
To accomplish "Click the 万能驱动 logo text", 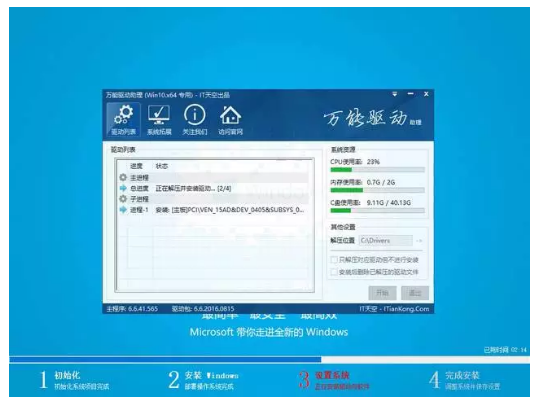I will pyautogui.click(x=365, y=118).
